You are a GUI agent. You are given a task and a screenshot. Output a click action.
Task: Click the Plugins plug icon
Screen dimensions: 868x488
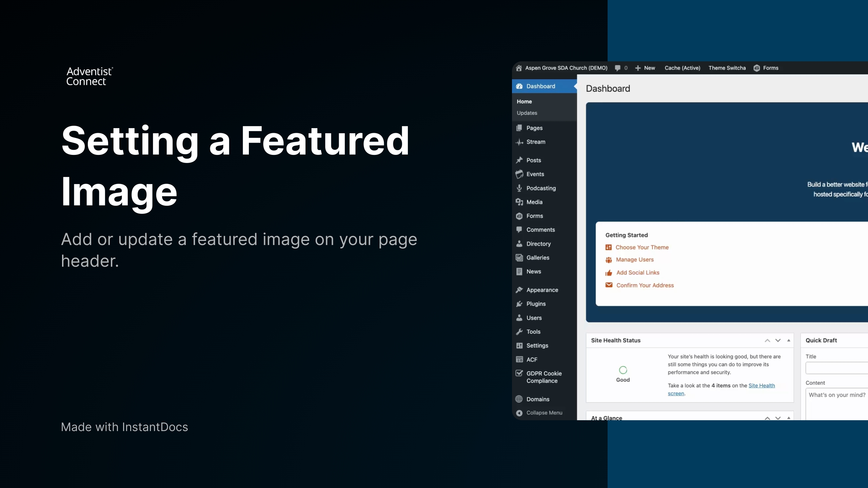pos(519,304)
